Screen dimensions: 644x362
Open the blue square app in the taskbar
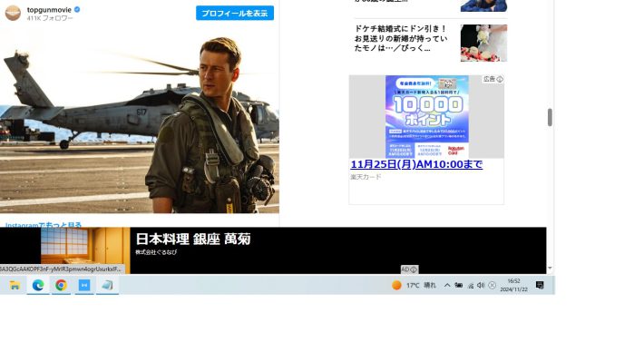[x=84, y=285]
